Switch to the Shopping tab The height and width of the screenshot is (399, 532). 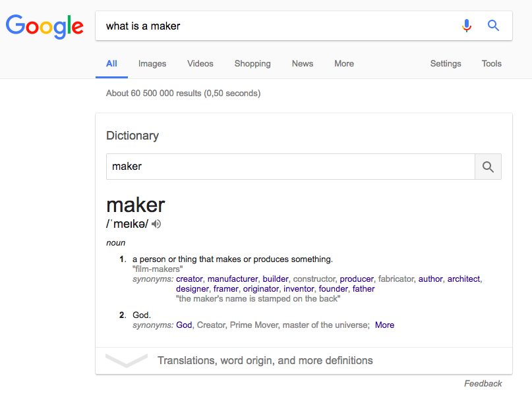(x=252, y=64)
